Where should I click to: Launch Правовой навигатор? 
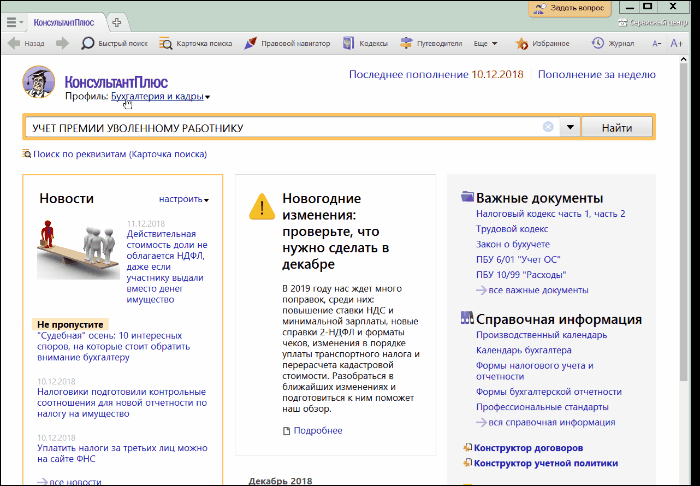point(287,43)
